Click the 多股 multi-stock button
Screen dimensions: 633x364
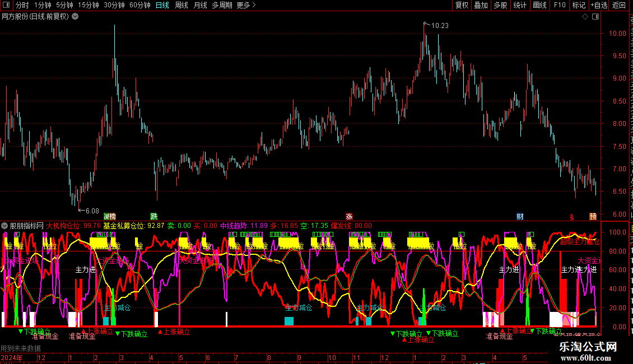click(500, 5)
